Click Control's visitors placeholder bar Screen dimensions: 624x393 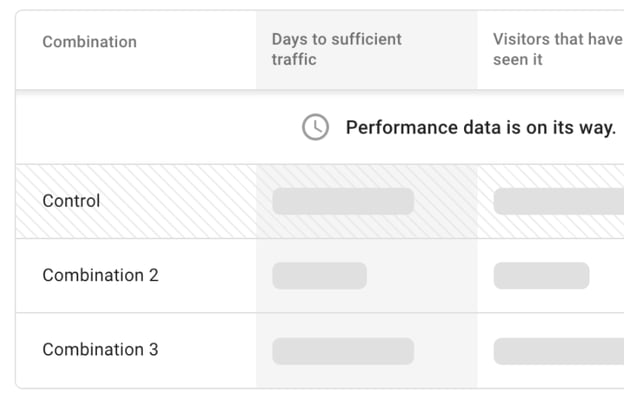(x=559, y=201)
